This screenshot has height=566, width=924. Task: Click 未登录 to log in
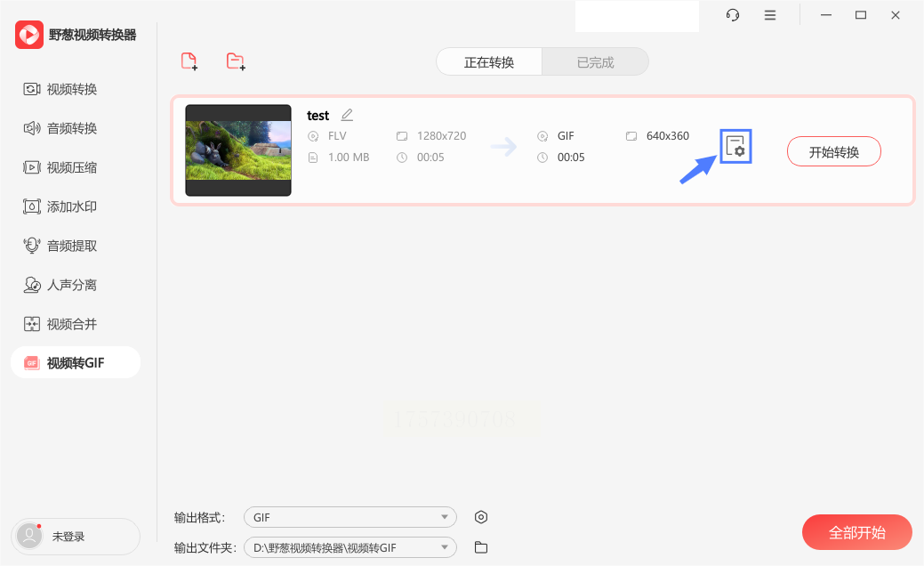click(x=68, y=537)
